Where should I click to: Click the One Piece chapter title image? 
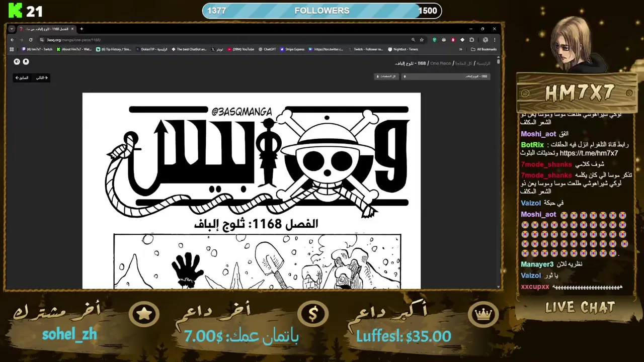(257, 161)
